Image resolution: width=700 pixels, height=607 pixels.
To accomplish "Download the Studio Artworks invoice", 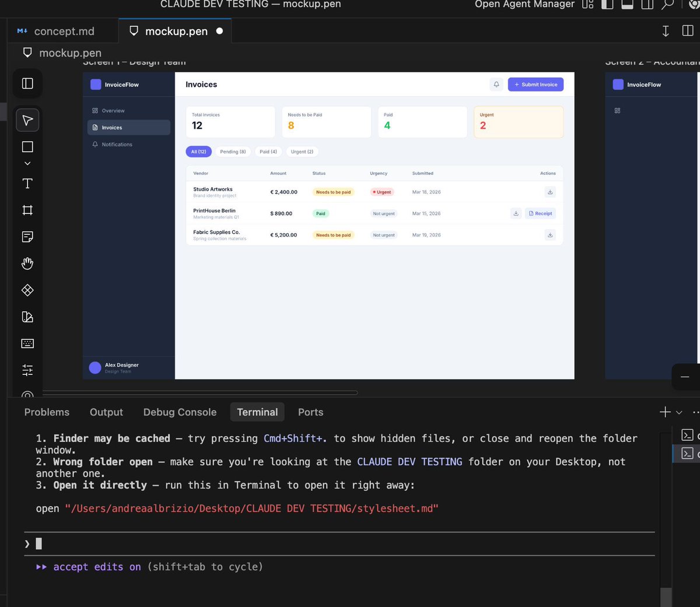I will [x=550, y=192].
